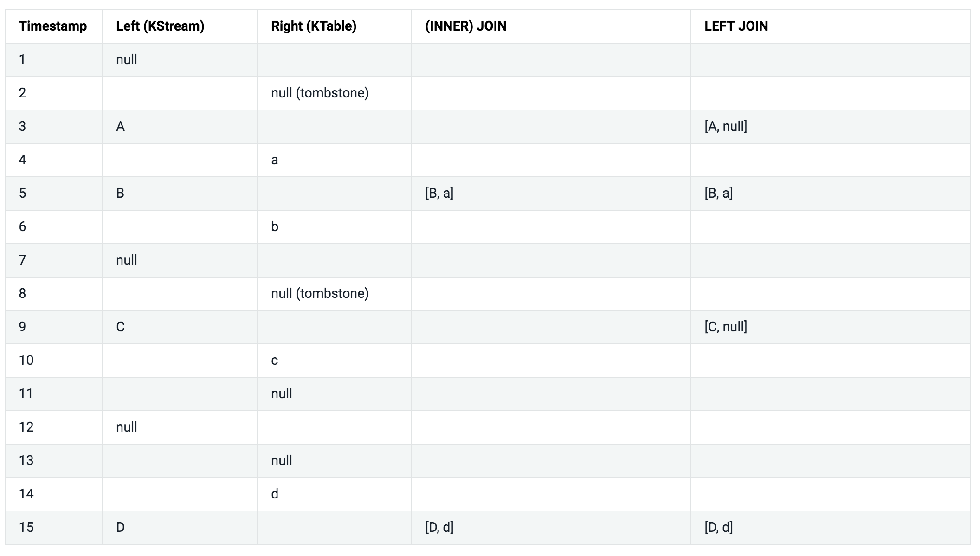The height and width of the screenshot is (556, 980).
Task: Click [D, d] in the LEFT JOIN column
Action: click(718, 527)
